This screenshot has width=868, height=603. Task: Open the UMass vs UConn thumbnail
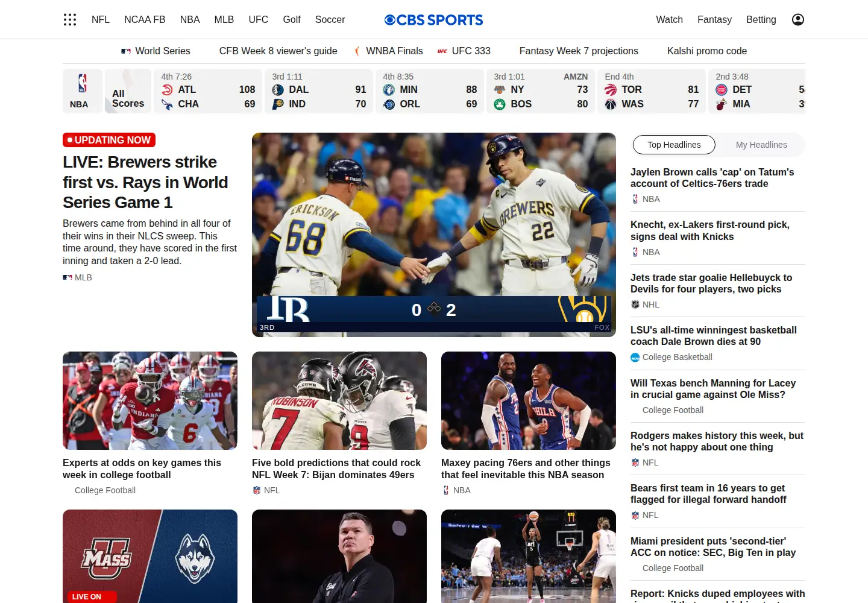coord(150,556)
